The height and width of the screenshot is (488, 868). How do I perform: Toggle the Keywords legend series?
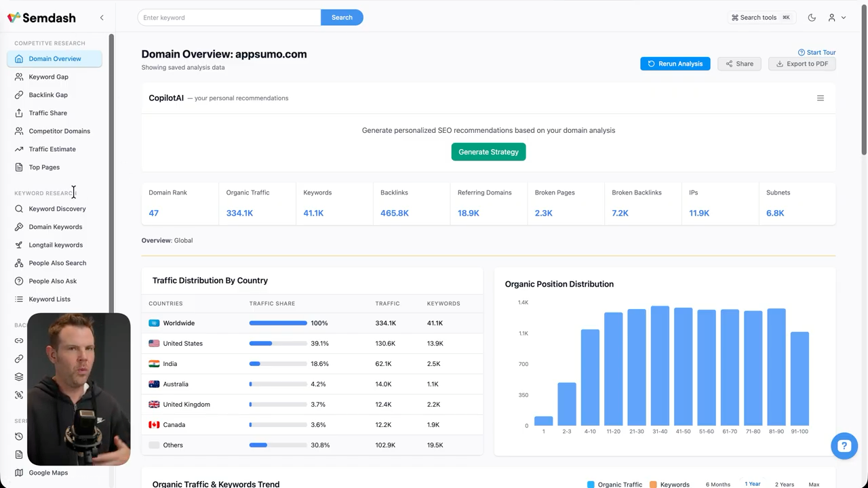[x=669, y=485]
